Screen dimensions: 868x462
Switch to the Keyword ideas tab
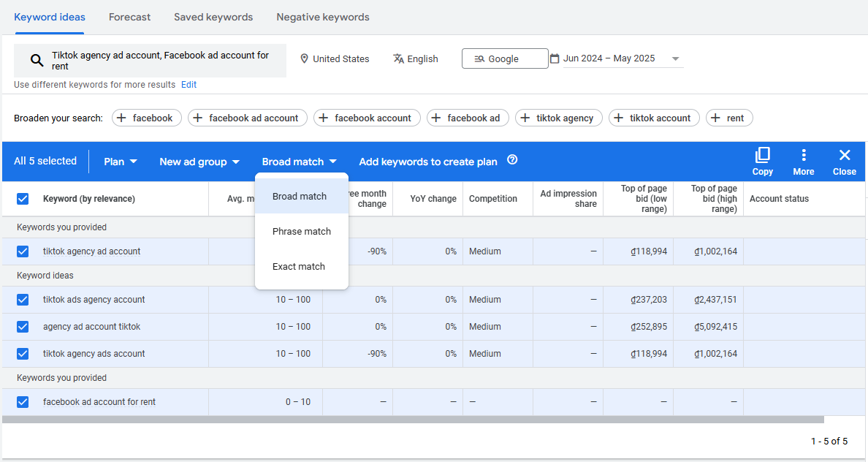click(x=49, y=17)
